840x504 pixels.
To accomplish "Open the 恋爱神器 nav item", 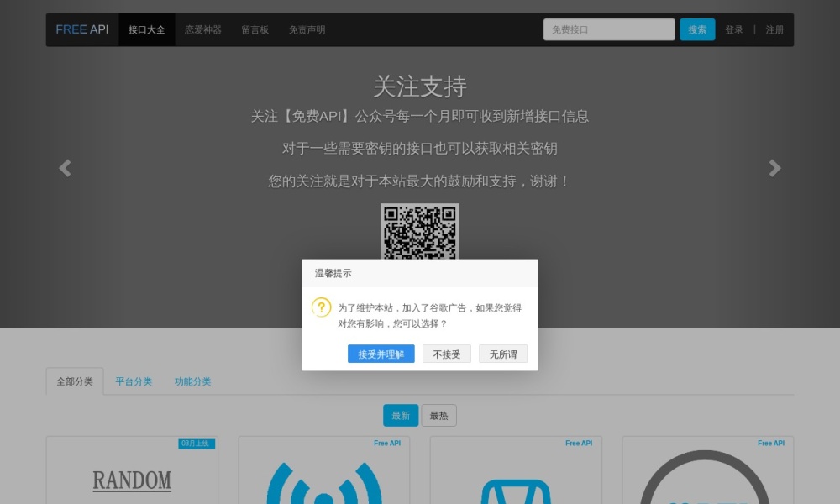I will click(203, 30).
